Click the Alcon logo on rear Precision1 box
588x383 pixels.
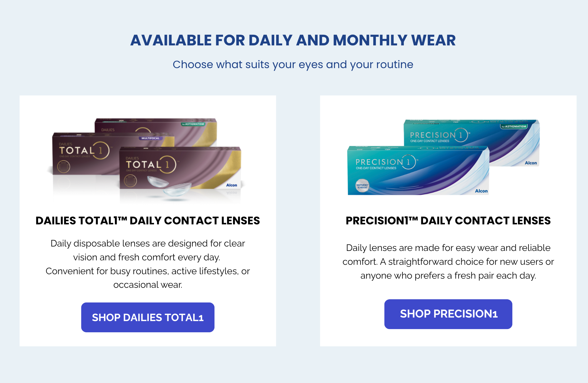point(531,163)
